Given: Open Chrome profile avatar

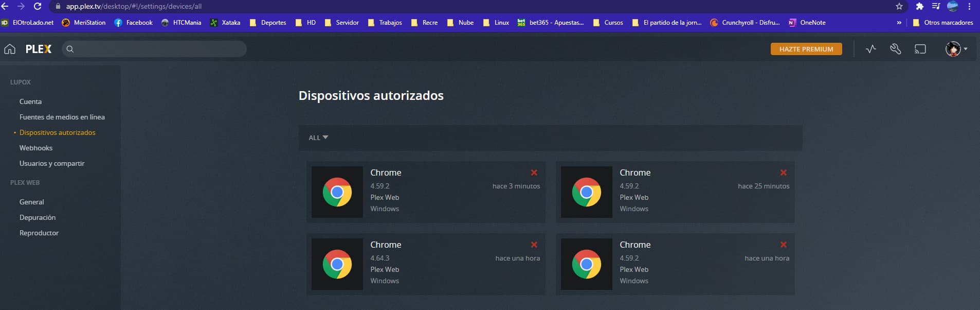Looking at the screenshot, I should [x=953, y=6].
